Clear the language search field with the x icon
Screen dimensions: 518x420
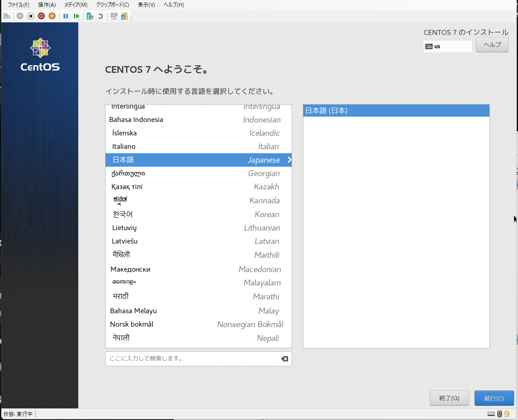point(284,358)
